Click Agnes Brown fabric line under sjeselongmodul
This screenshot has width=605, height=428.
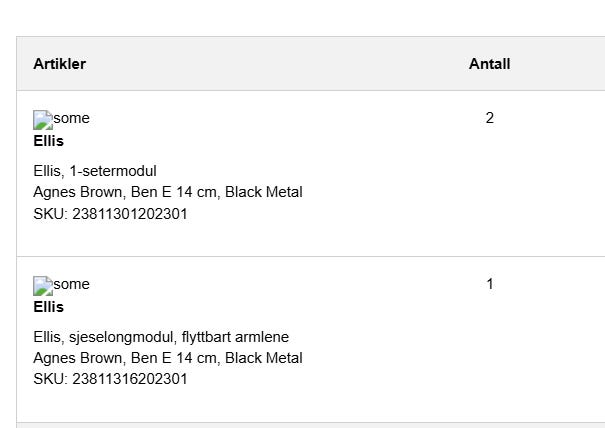(x=167, y=358)
